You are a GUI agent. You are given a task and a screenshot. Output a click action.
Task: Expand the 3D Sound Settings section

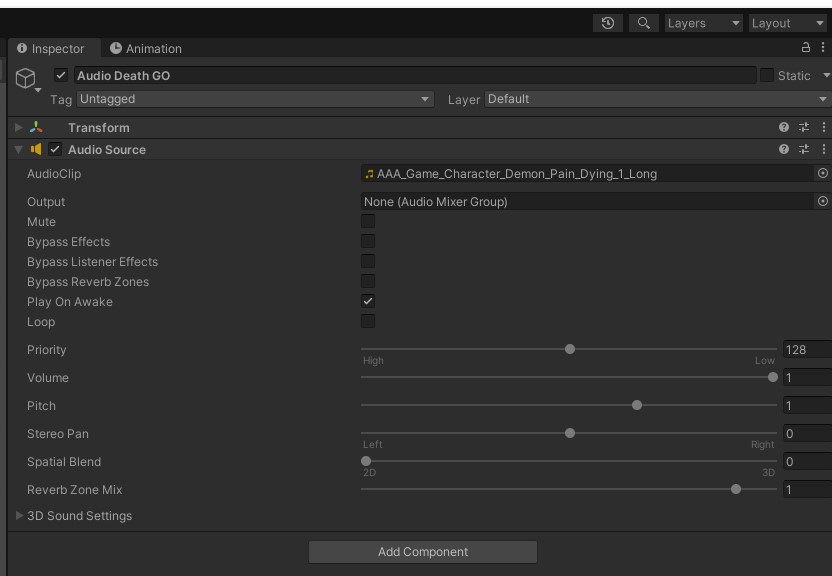pyautogui.click(x=18, y=516)
